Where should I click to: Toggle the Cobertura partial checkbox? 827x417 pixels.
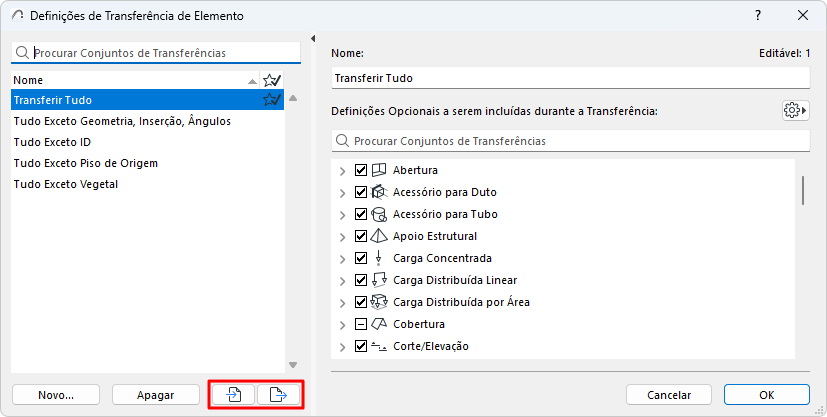tap(361, 324)
